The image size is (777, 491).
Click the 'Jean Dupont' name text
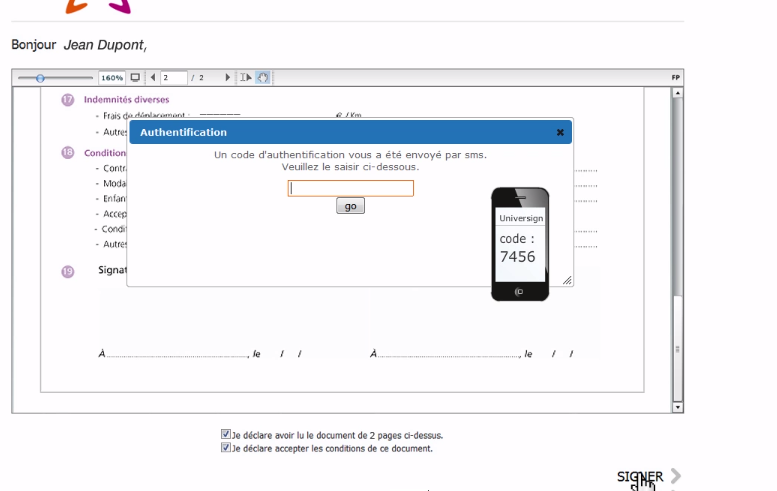(x=105, y=45)
